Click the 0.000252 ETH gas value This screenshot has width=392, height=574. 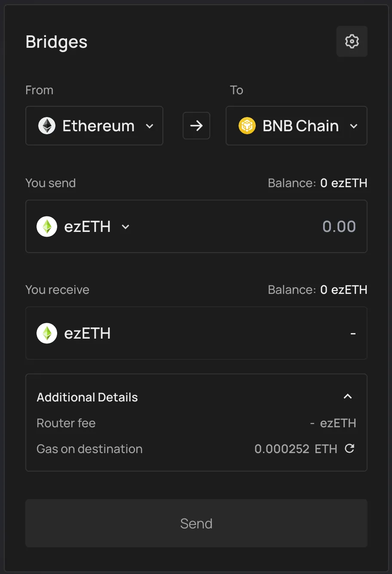[295, 449]
